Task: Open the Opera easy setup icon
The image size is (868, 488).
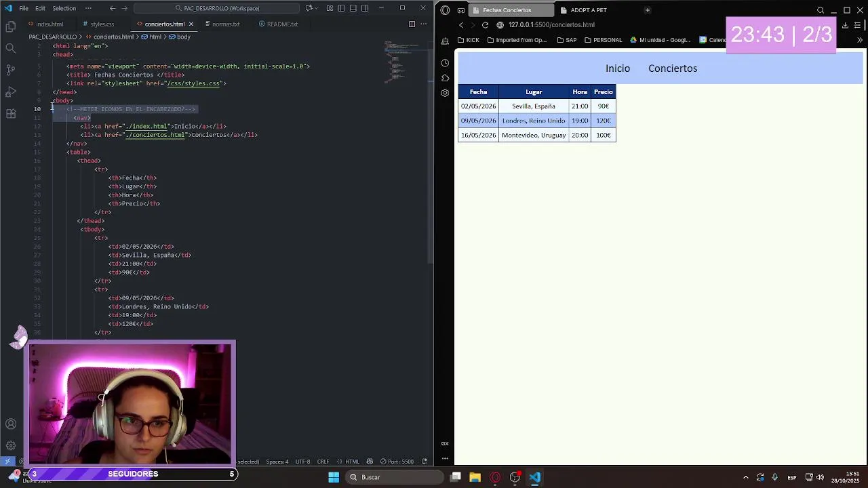Action: (859, 25)
